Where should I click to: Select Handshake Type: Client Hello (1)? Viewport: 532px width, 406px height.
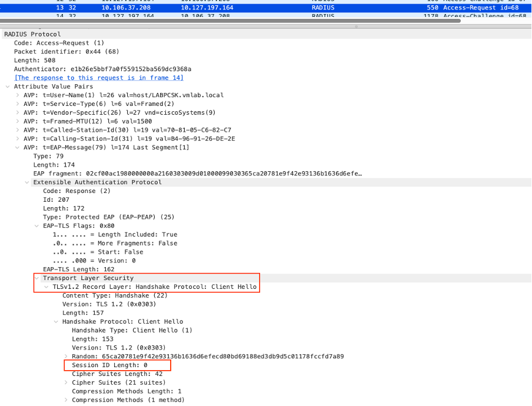[132, 330]
